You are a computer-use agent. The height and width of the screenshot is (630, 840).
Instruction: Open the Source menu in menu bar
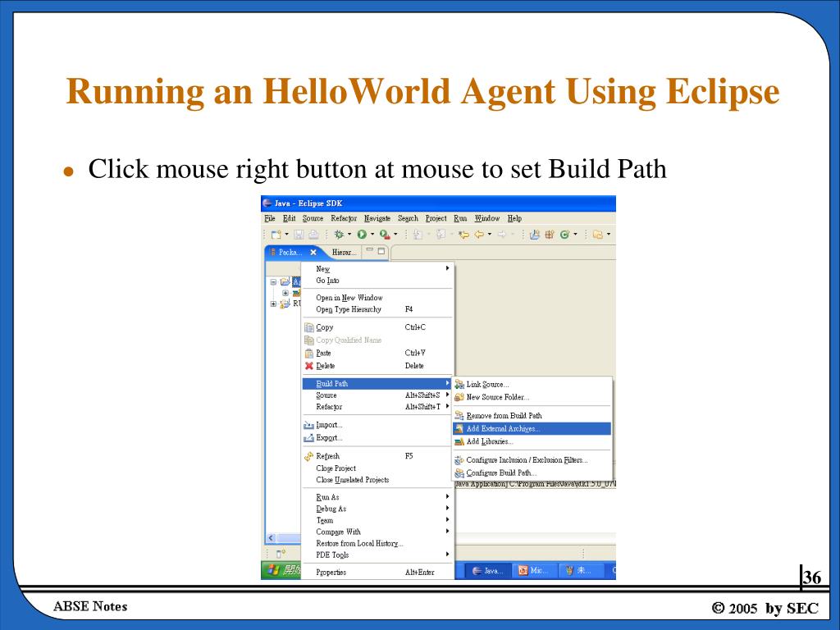click(313, 218)
